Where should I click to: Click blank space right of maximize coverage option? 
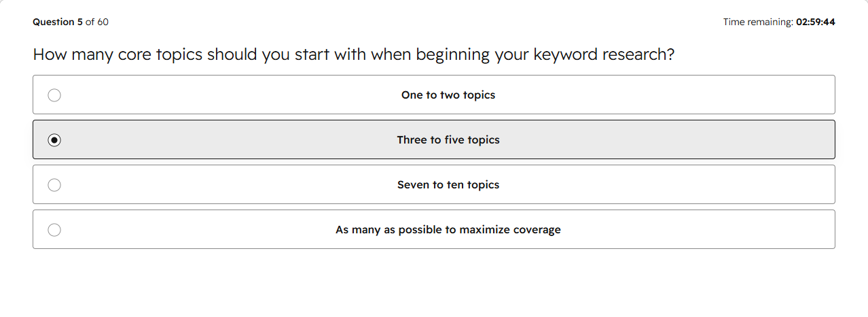tap(700, 230)
